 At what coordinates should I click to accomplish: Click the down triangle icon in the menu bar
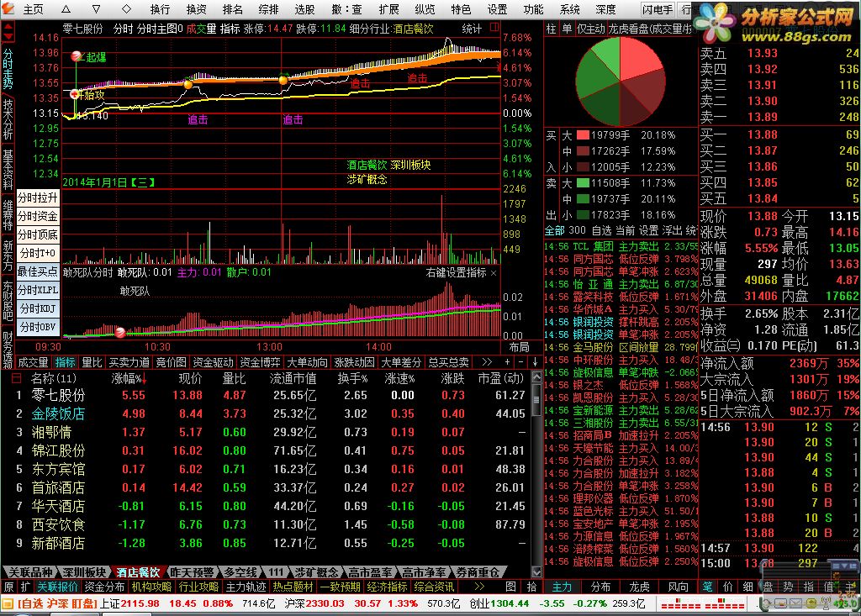tap(96, 9)
